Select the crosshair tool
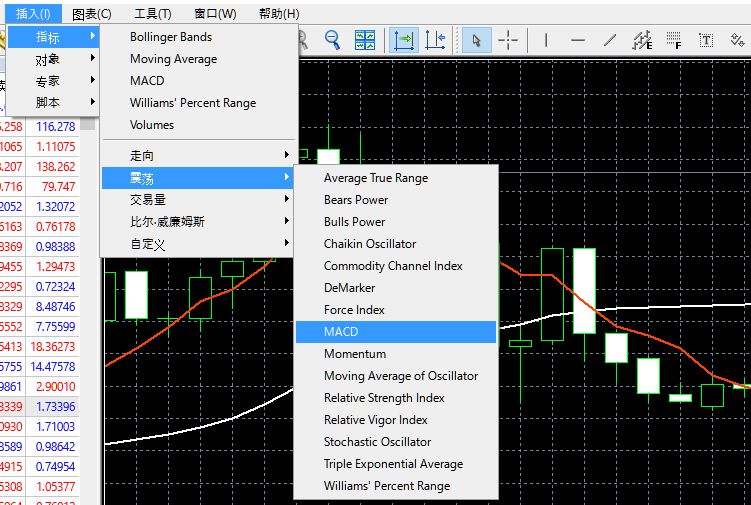Viewport: 751px width, 505px height. pyautogui.click(x=509, y=40)
